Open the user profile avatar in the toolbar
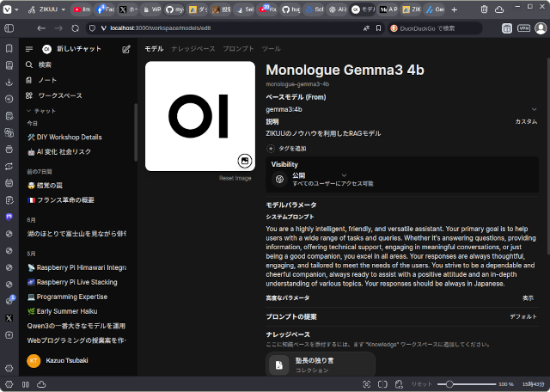This screenshot has height=392, width=550. [541, 28]
